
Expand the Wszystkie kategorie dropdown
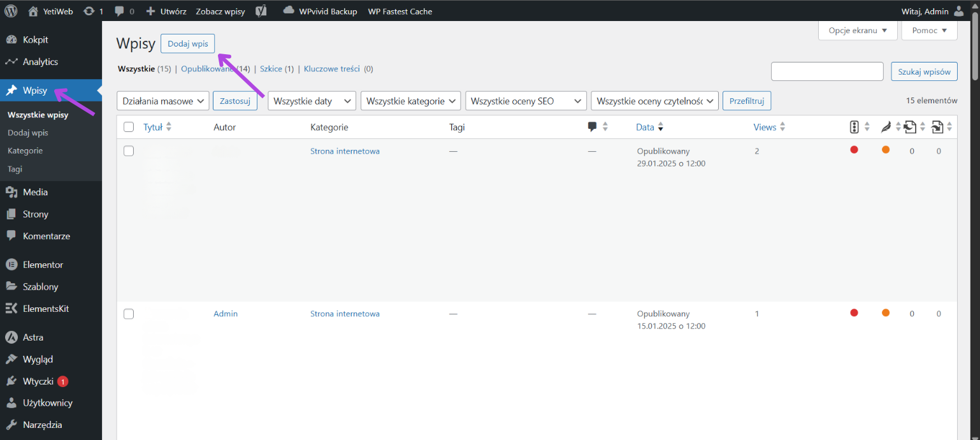point(410,101)
